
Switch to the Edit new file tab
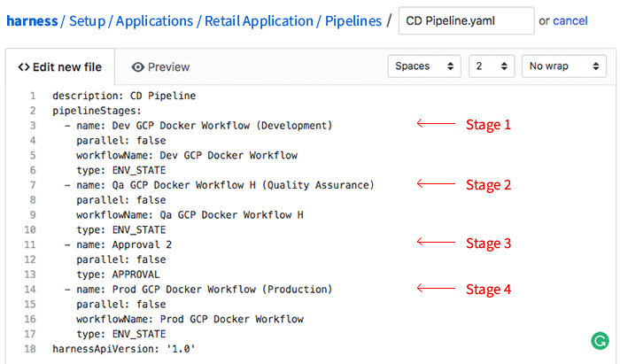tap(60, 67)
